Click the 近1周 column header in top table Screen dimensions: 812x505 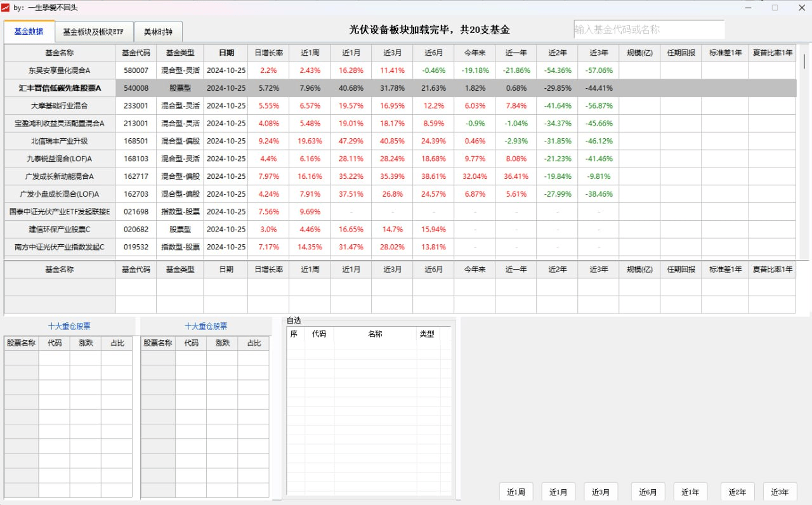tap(310, 53)
